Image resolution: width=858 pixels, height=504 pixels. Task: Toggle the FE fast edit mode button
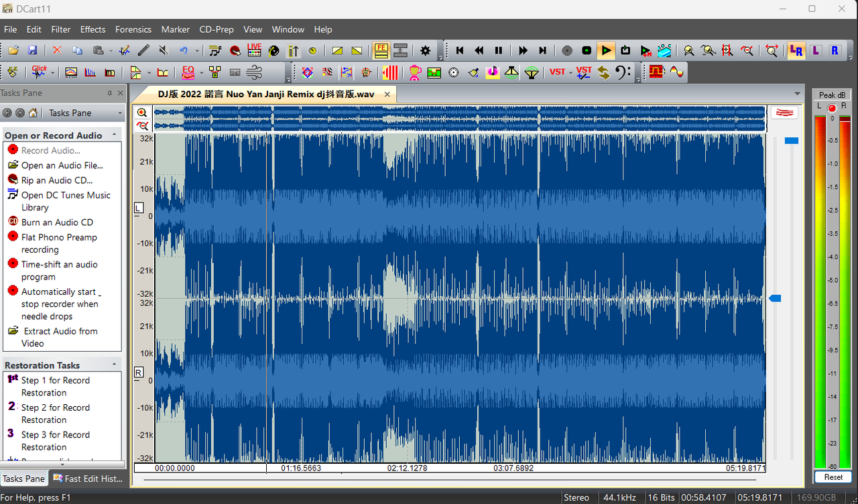click(x=381, y=50)
